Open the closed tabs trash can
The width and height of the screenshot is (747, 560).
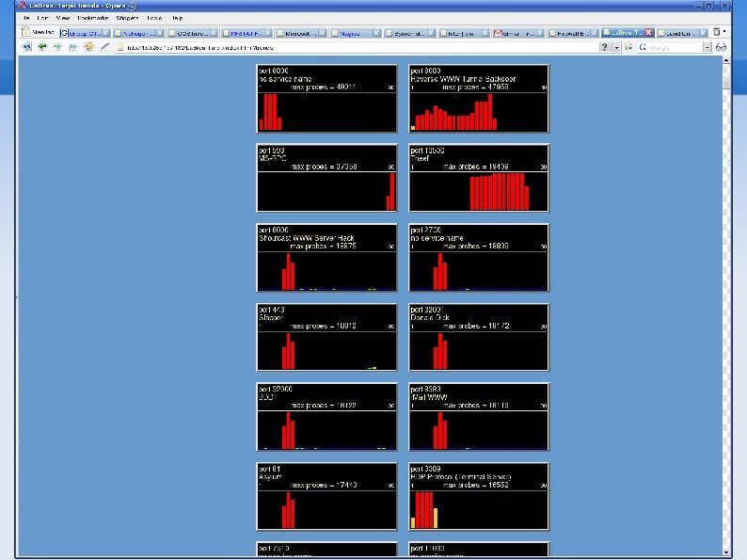tap(717, 32)
